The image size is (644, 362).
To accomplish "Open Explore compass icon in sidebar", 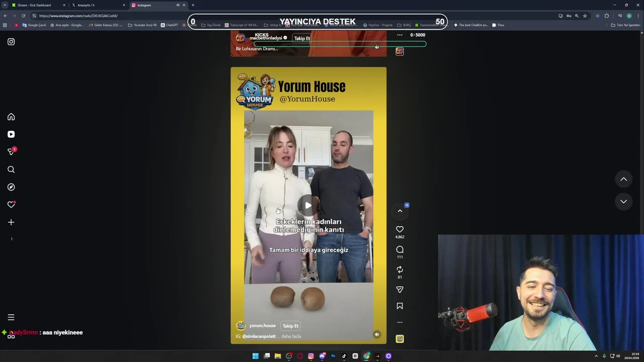I will [11, 187].
